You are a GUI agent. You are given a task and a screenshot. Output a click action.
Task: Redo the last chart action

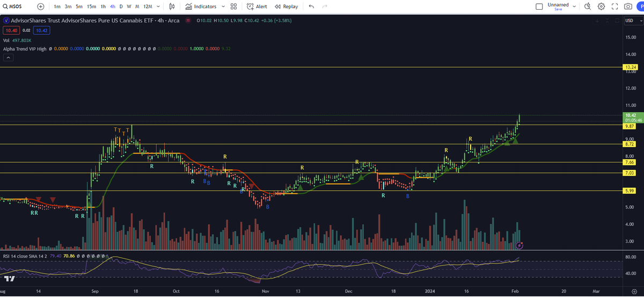point(325,6)
